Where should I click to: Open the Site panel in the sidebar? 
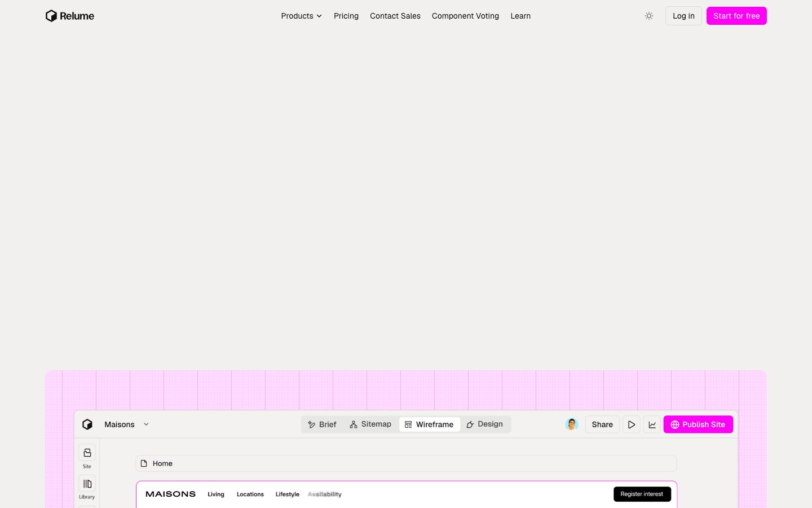click(87, 457)
